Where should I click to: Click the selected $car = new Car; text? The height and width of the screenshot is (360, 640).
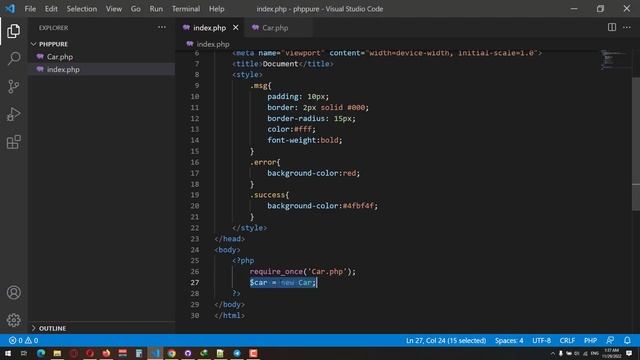[x=283, y=282]
